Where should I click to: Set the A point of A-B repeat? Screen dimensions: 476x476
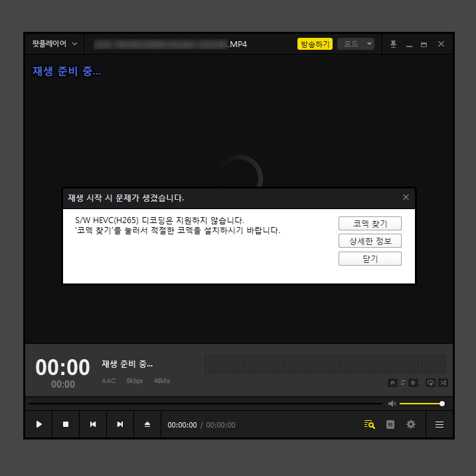pyautogui.click(x=392, y=383)
